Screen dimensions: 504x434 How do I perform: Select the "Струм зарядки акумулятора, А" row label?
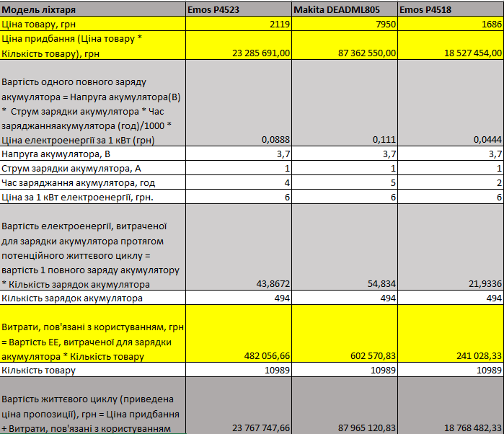tap(92, 168)
